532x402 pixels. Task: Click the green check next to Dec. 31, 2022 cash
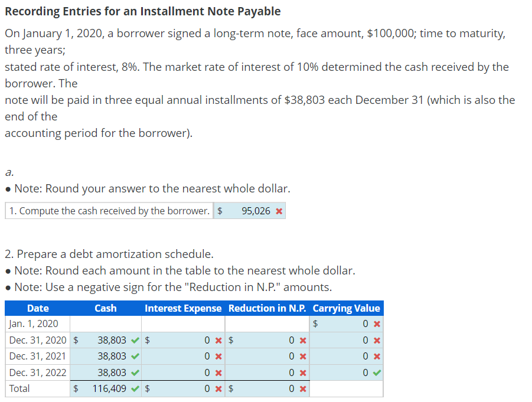(x=134, y=372)
